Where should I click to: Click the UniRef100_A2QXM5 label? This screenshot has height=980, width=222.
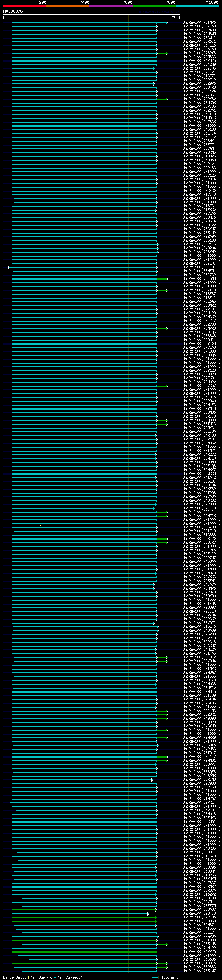pos(199,152)
